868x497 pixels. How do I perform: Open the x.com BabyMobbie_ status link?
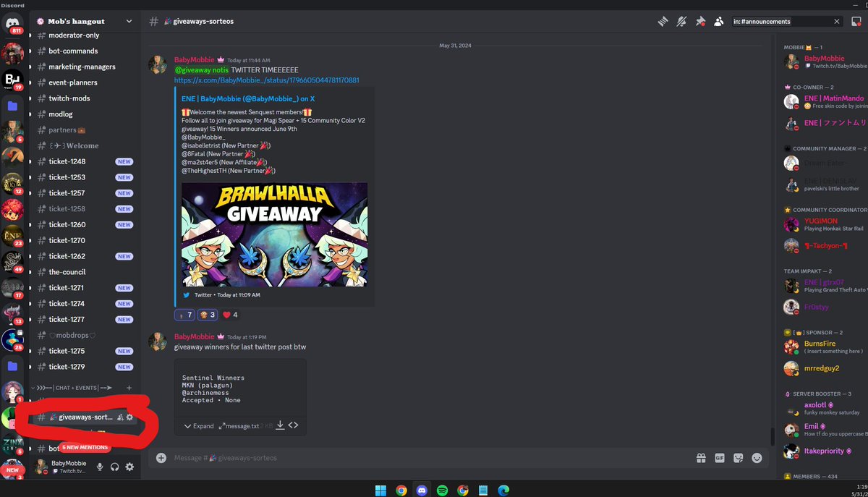point(266,80)
